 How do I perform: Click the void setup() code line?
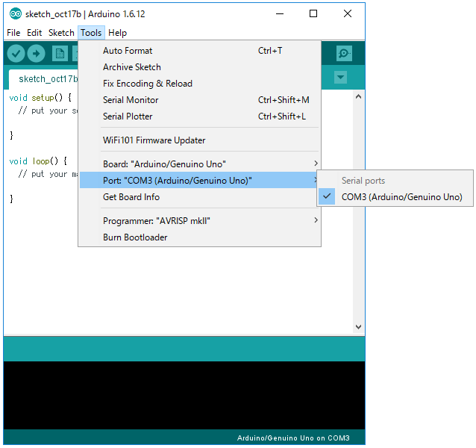40,98
